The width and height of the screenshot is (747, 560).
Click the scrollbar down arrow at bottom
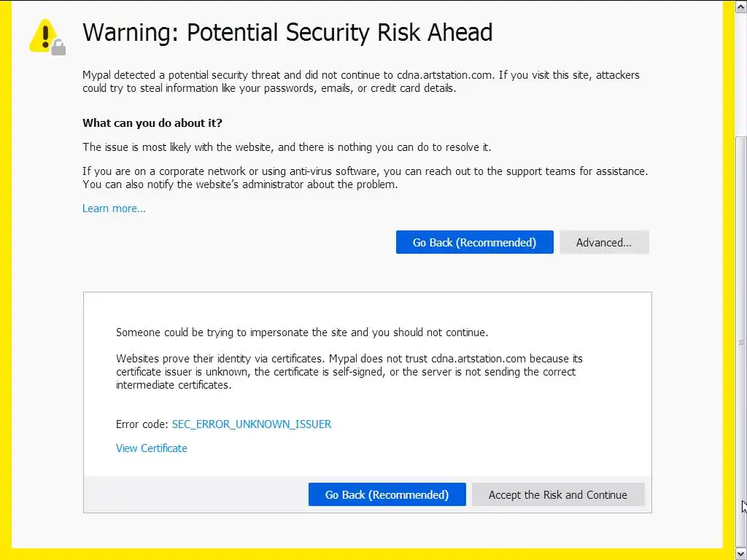point(740,553)
